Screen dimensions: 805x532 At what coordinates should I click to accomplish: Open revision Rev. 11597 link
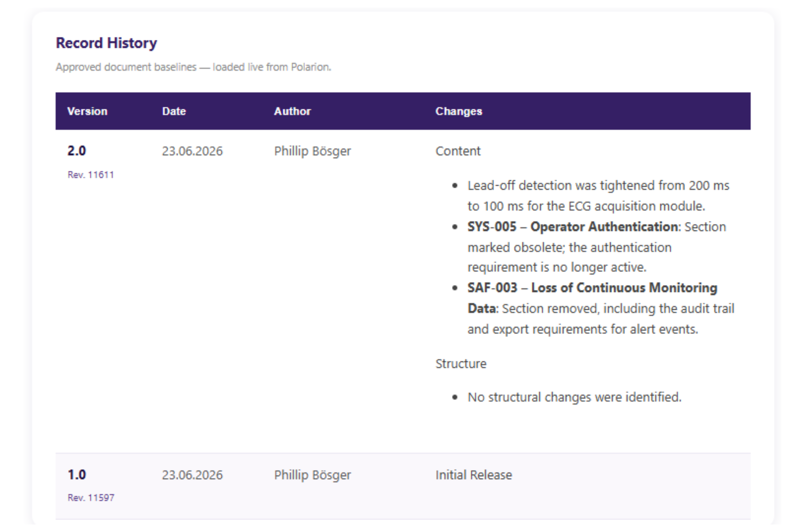click(x=91, y=498)
